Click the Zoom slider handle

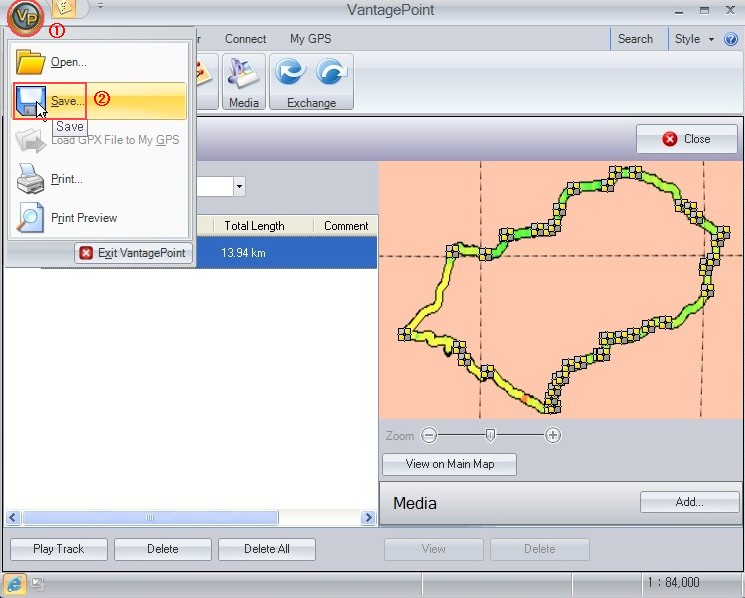click(490, 435)
